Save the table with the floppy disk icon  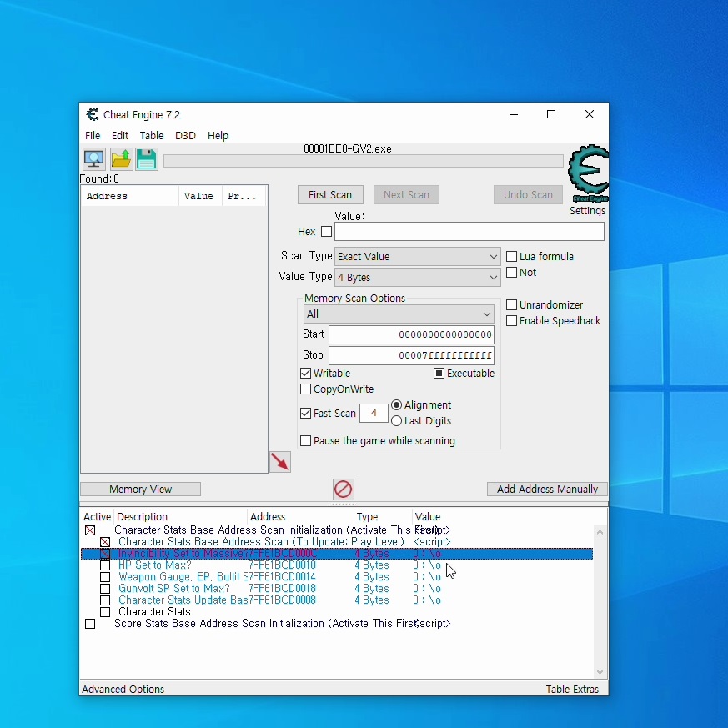point(147,159)
